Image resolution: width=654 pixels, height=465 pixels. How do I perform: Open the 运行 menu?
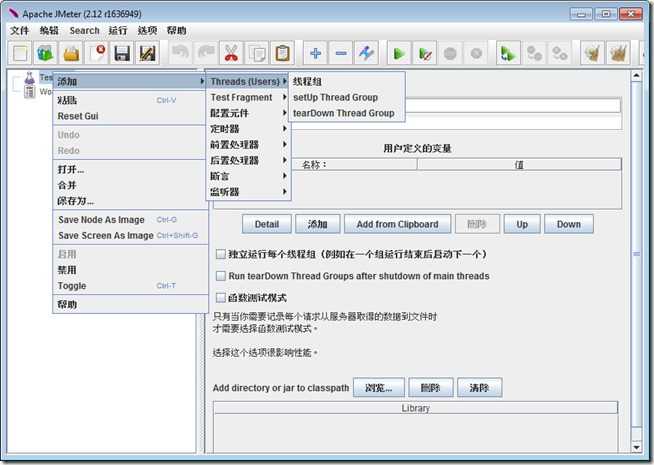click(118, 30)
